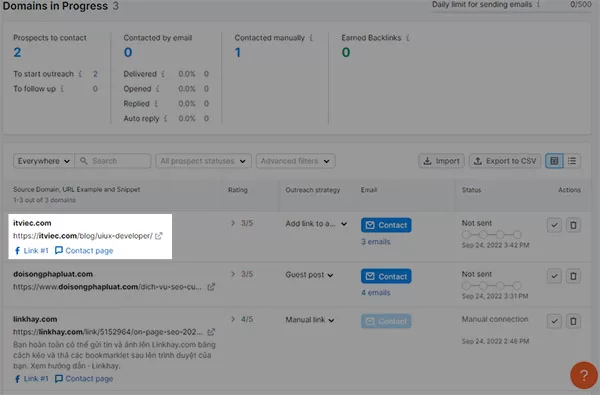Open external link icon for linkhay.com URL

[211, 332]
